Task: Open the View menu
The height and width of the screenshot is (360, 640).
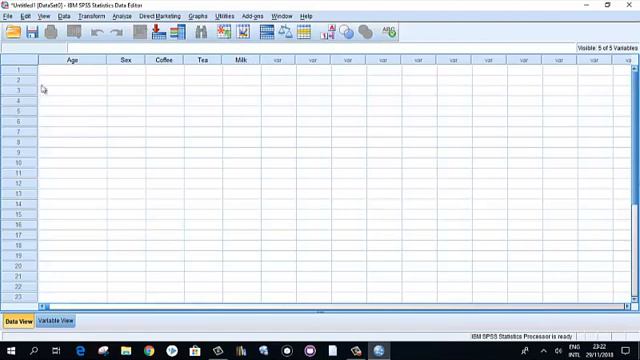Action: pyautogui.click(x=44, y=16)
